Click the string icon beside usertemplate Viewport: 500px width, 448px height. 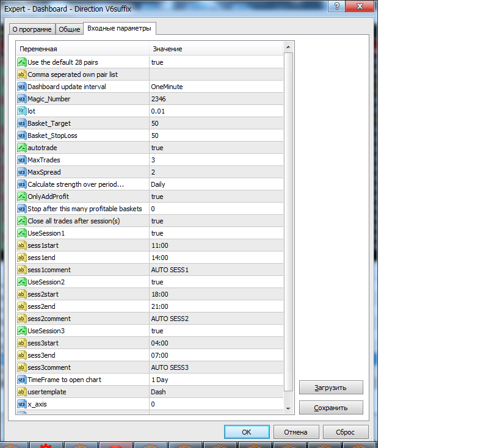[x=22, y=392]
